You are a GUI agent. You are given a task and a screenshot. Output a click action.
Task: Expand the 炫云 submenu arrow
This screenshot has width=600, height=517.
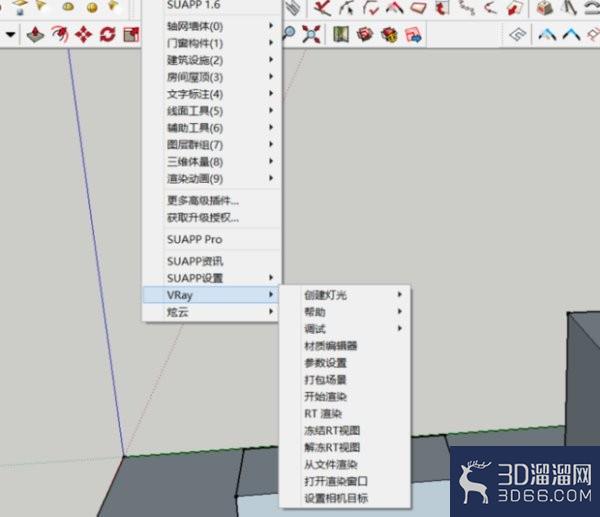point(271,312)
